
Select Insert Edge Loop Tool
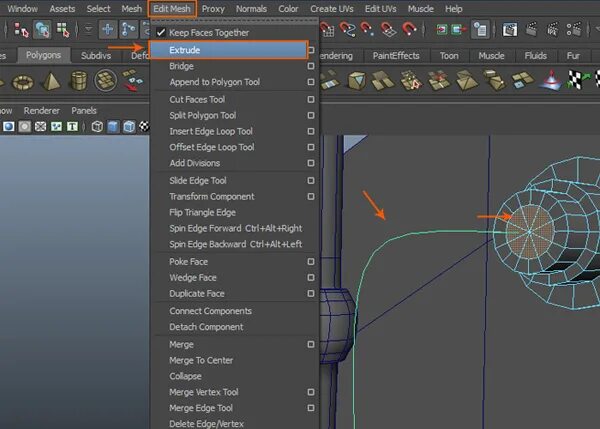click(211, 131)
